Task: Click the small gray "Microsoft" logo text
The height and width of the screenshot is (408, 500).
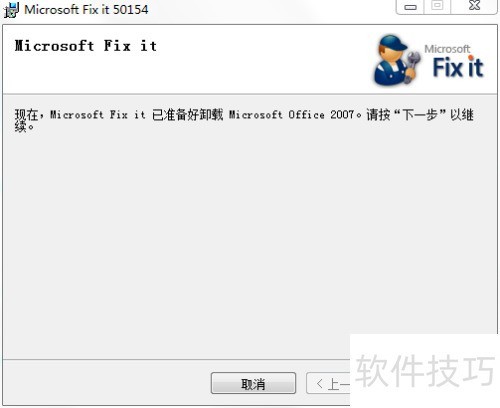Action: 447,49
